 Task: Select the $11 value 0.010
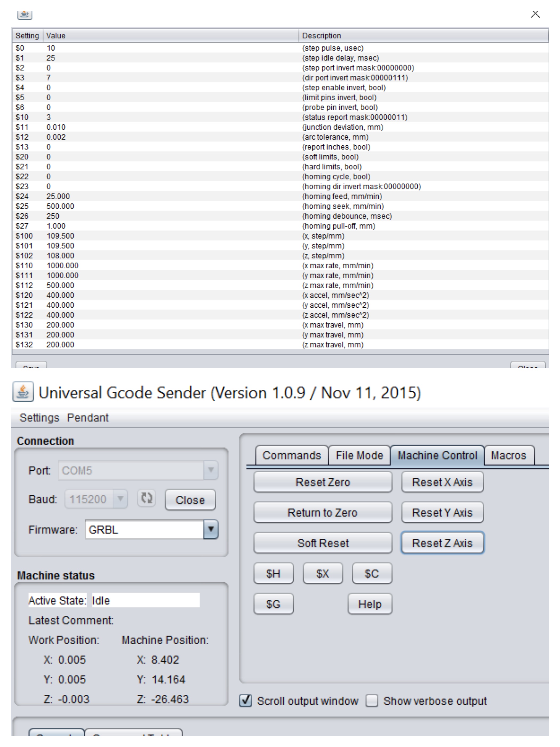56,127
